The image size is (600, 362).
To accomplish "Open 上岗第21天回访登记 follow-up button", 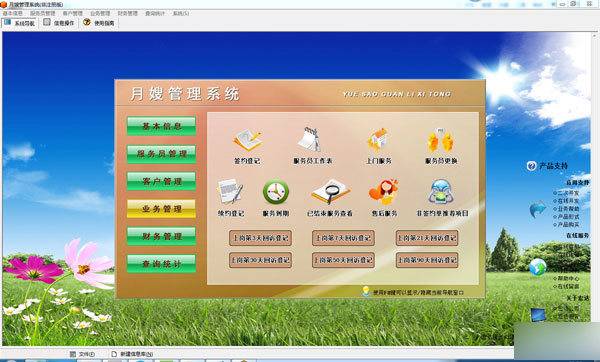I will (427, 238).
